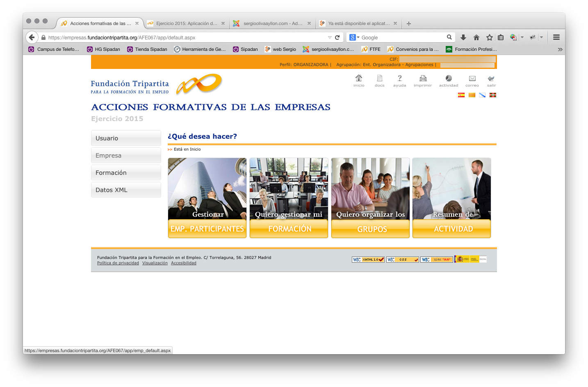Bookmark this page with the star icon
The image size is (588, 387).
490,37
